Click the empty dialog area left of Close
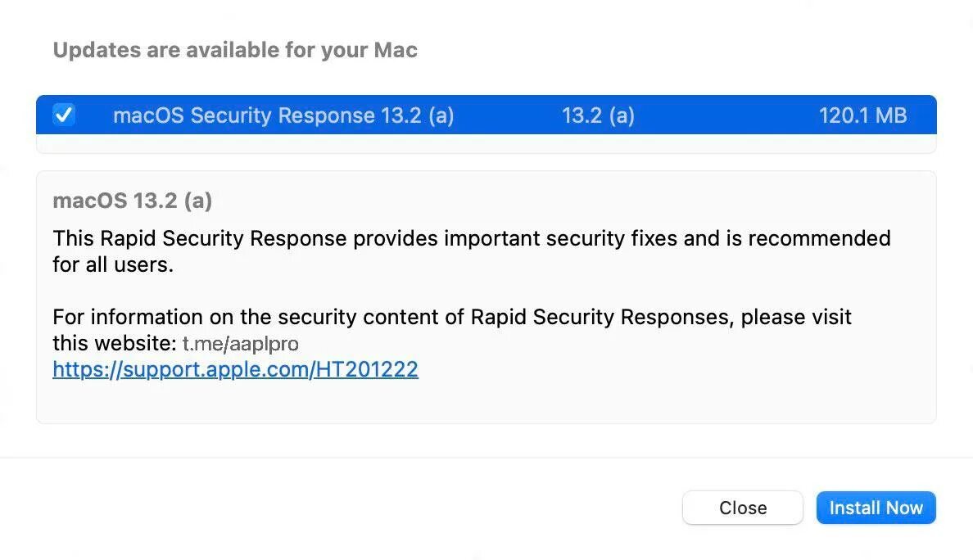 pyautogui.click(x=344, y=508)
